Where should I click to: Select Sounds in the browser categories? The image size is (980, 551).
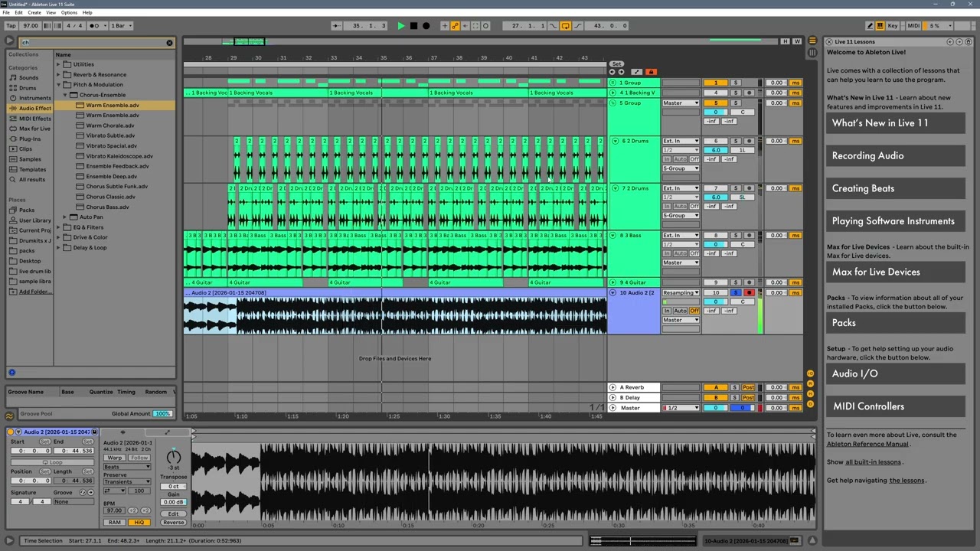click(x=28, y=78)
